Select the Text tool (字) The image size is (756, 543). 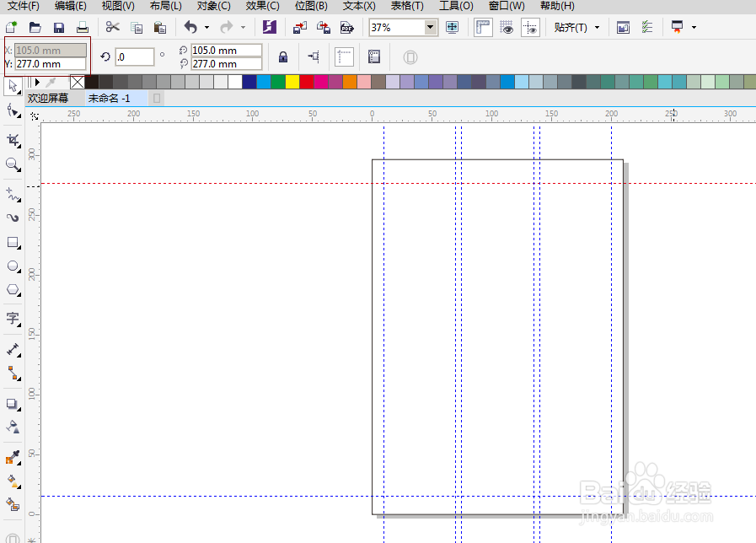click(x=13, y=319)
